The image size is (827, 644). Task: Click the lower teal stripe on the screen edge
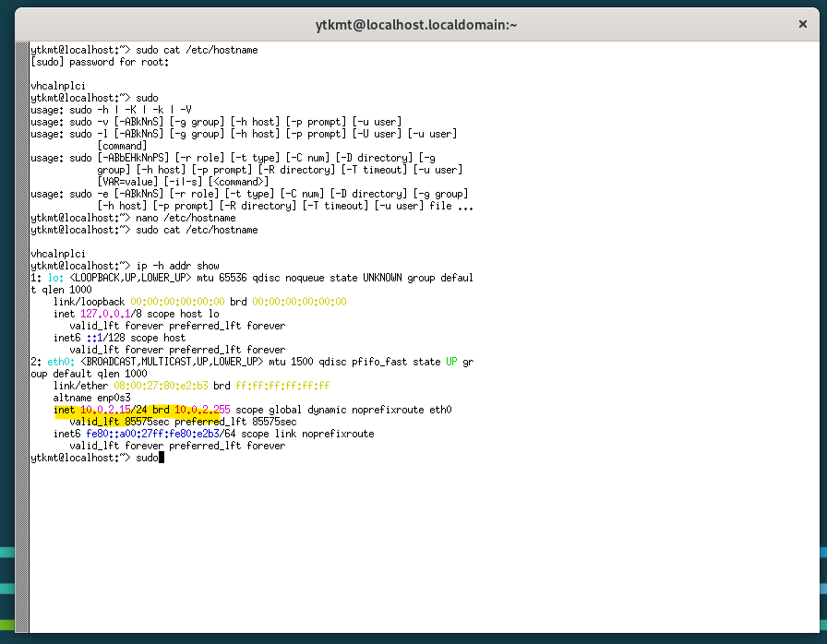pos(6,587)
